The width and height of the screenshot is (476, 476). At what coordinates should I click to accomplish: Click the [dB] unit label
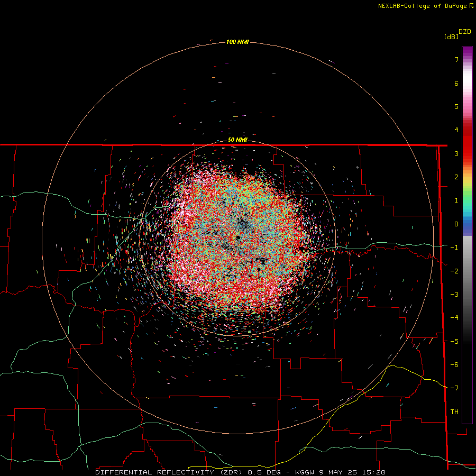pos(451,36)
